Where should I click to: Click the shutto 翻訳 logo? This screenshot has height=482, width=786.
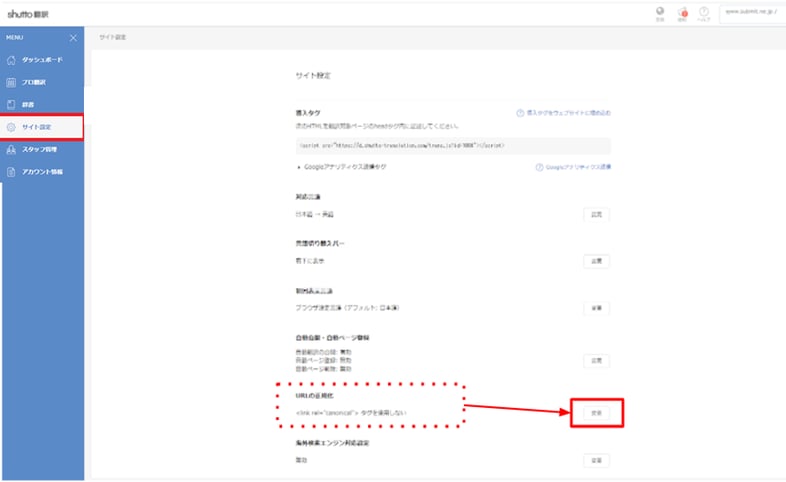(28, 14)
